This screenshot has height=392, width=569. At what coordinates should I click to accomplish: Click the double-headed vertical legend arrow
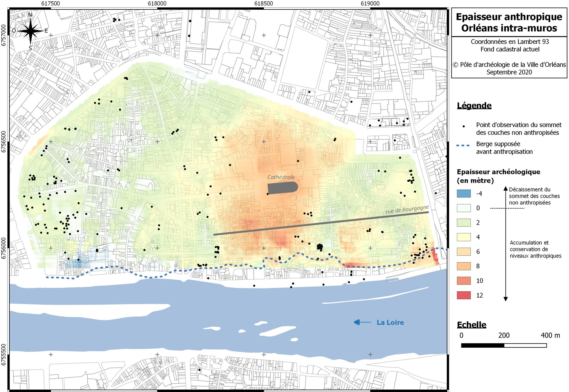[x=506, y=243]
